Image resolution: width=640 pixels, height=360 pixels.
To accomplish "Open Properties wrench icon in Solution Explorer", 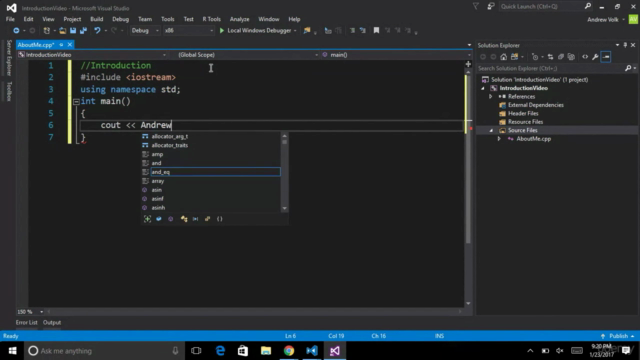I will click(x=595, y=57).
